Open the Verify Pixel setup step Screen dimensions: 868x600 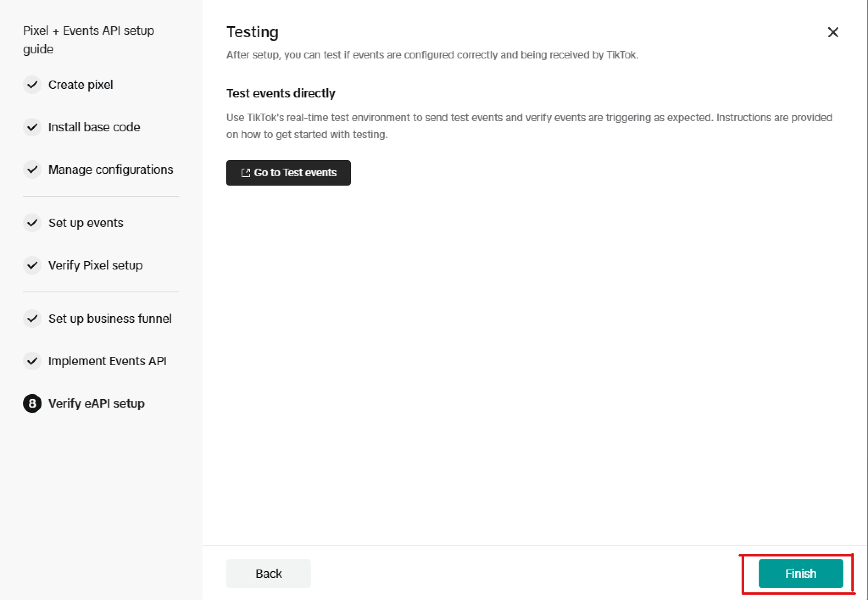pyautogui.click(x=95, y=265)
